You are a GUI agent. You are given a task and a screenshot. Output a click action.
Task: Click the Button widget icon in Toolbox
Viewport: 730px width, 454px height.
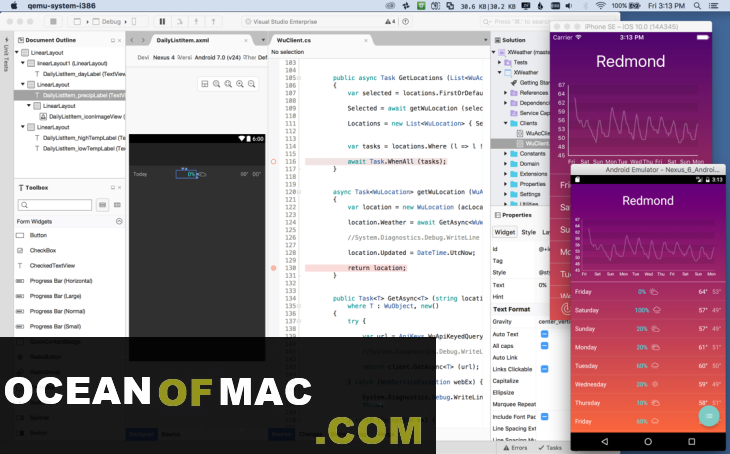(x=20, y=236)
